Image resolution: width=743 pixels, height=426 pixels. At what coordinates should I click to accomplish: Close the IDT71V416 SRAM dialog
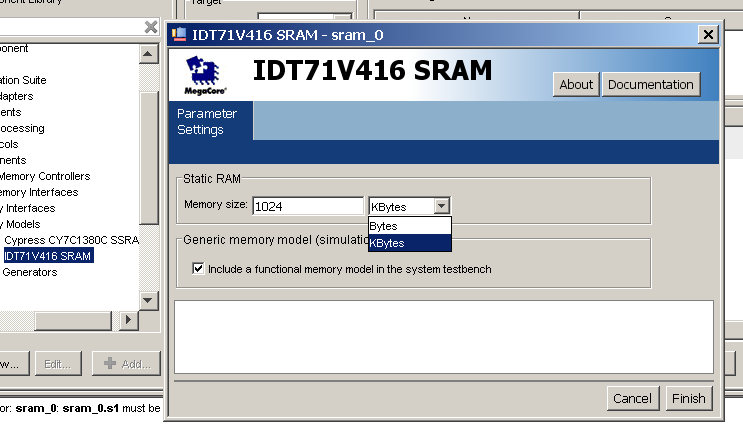708,35
